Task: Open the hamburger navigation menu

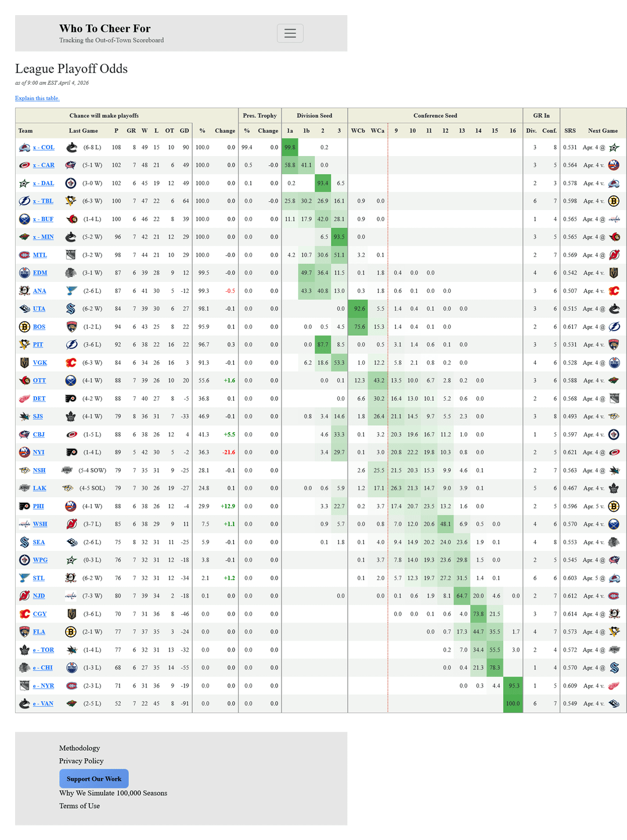Action: [290, 34]
